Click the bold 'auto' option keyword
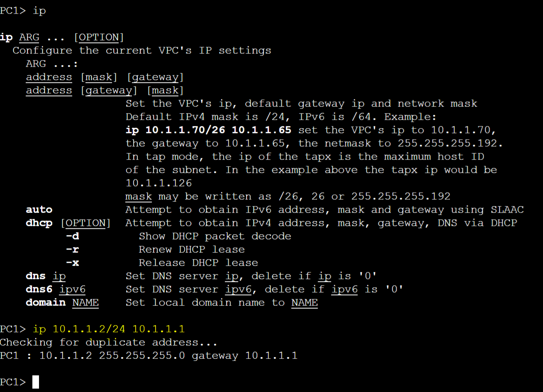The image size is (543, 392). [x=39, y=210]
